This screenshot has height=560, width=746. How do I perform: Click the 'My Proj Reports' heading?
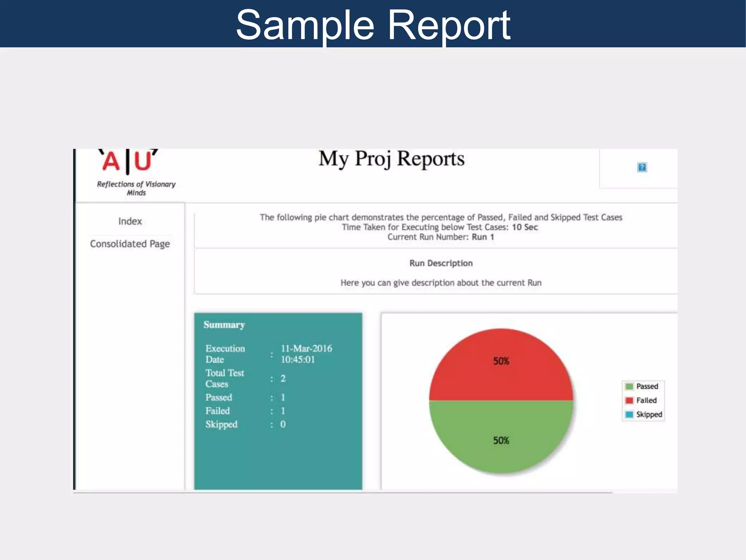392,159
